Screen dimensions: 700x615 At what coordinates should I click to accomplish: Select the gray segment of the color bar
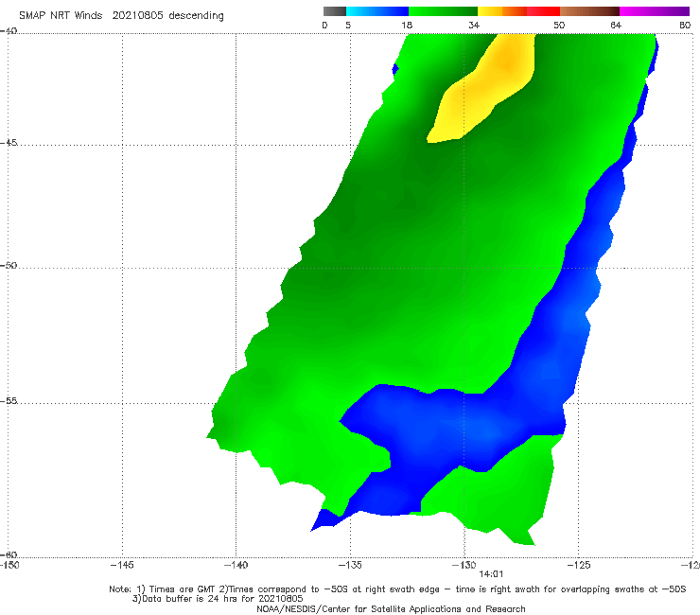(x=335, y=11)
